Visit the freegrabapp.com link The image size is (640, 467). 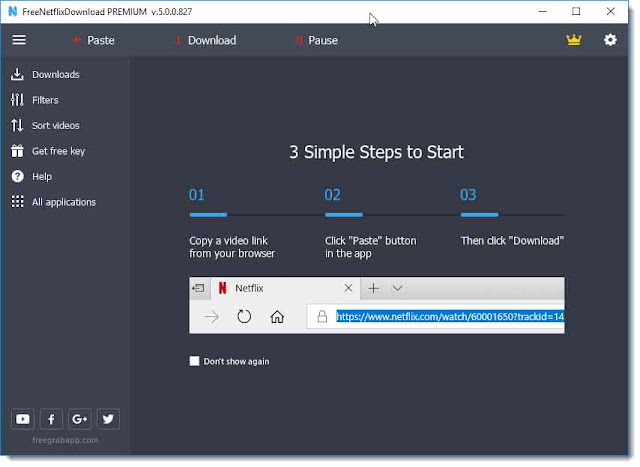pos(65,440)
